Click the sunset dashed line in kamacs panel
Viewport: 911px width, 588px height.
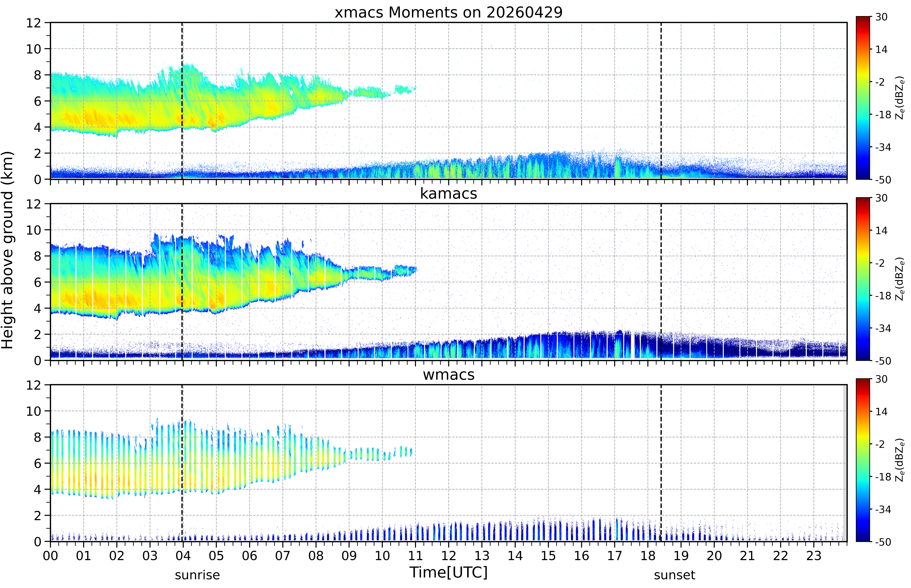click(661, 282)
